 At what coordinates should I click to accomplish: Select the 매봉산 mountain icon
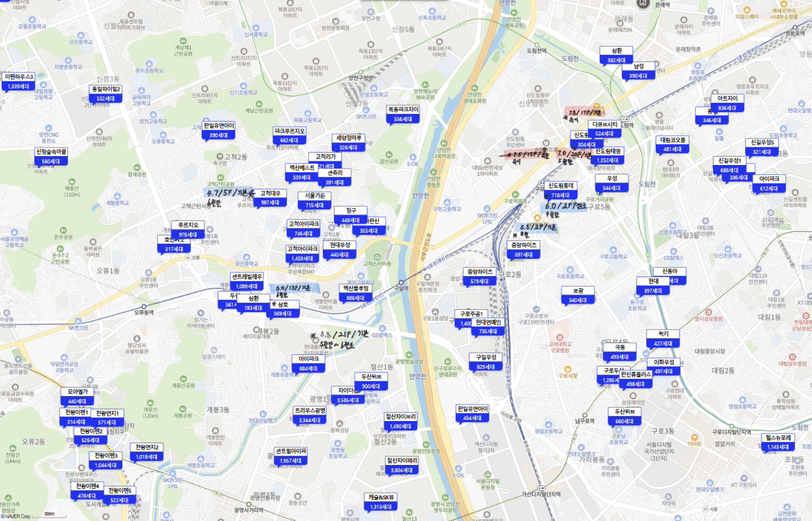(72, 182)
